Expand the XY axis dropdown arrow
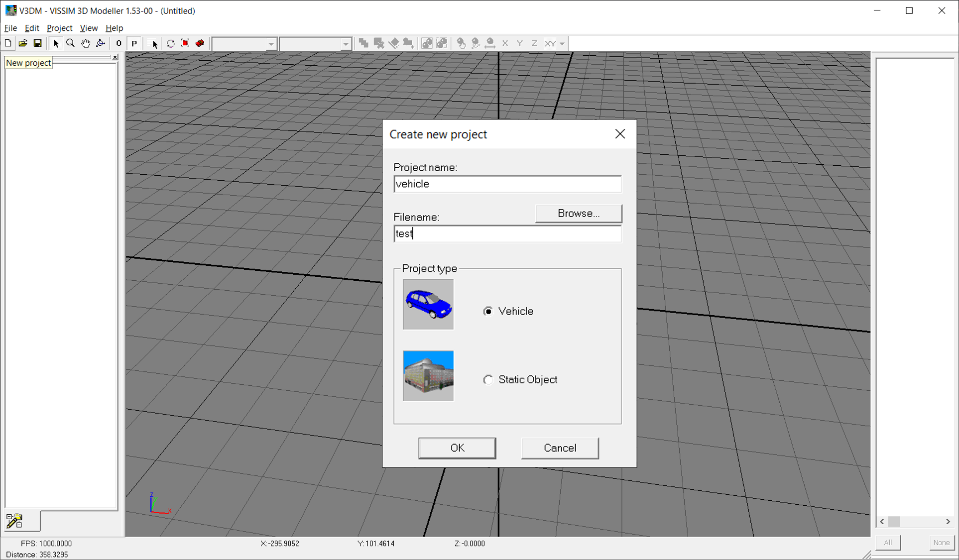959x560 pixels. tap(562, 44)
